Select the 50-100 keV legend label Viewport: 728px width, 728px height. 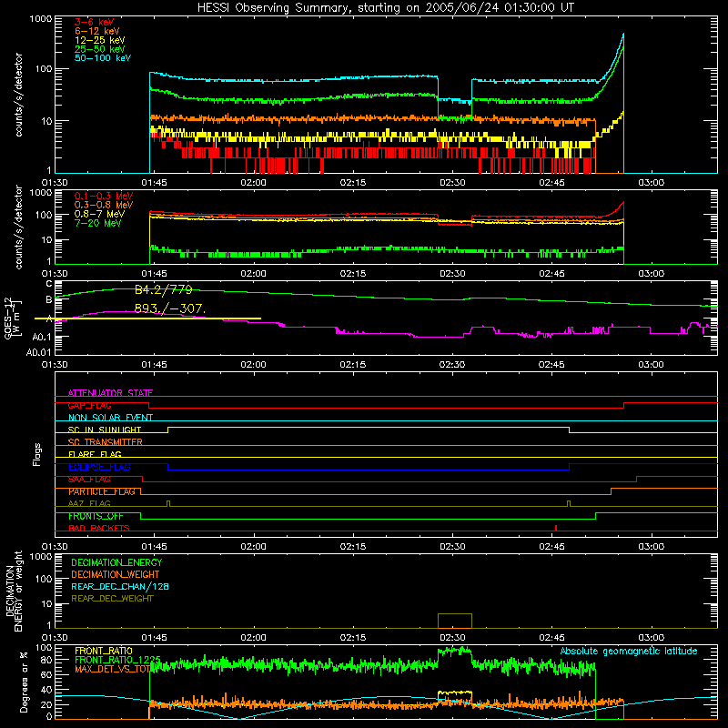coord(103,58)
